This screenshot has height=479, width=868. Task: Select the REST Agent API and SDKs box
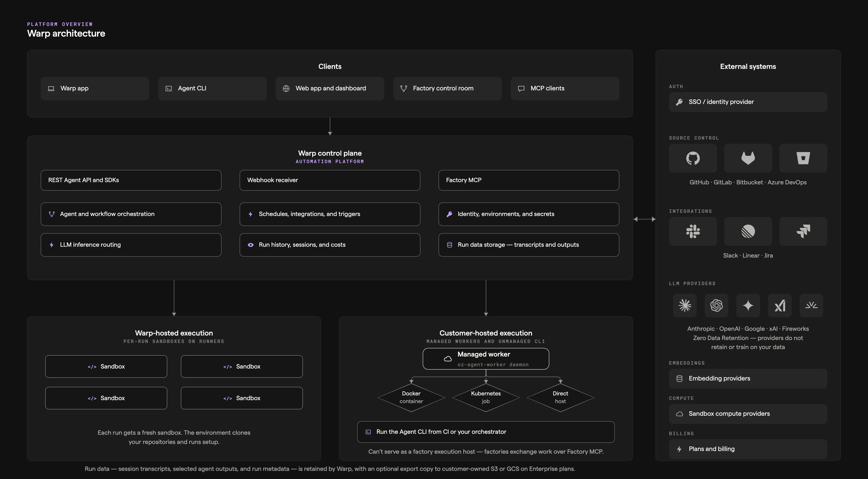(x=131, y=180)
